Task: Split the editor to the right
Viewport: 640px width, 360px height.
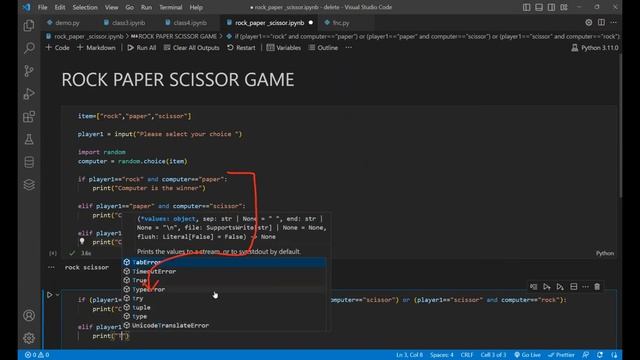Action: [601, 23]
